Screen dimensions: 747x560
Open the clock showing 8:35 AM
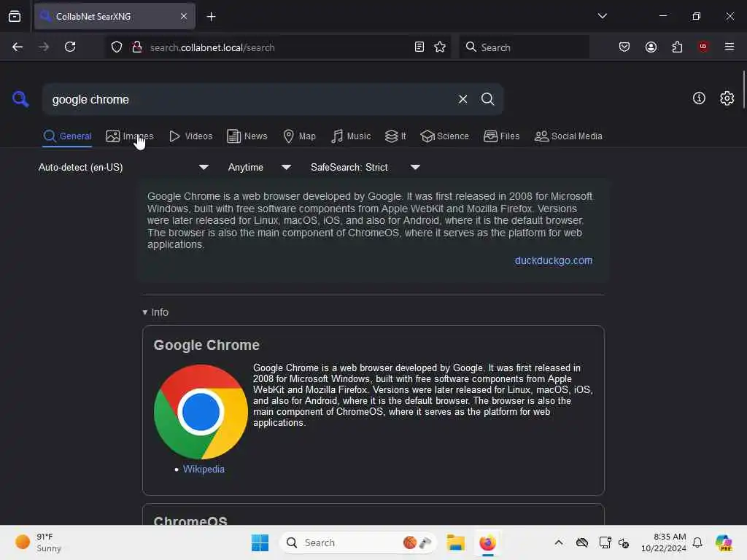[663, 542]
